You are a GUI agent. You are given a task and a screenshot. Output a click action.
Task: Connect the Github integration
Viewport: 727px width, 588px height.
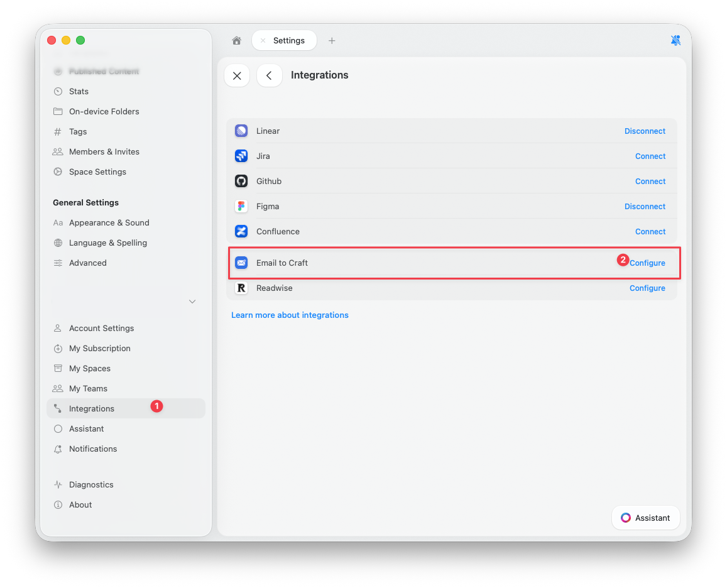click(650, 182)
